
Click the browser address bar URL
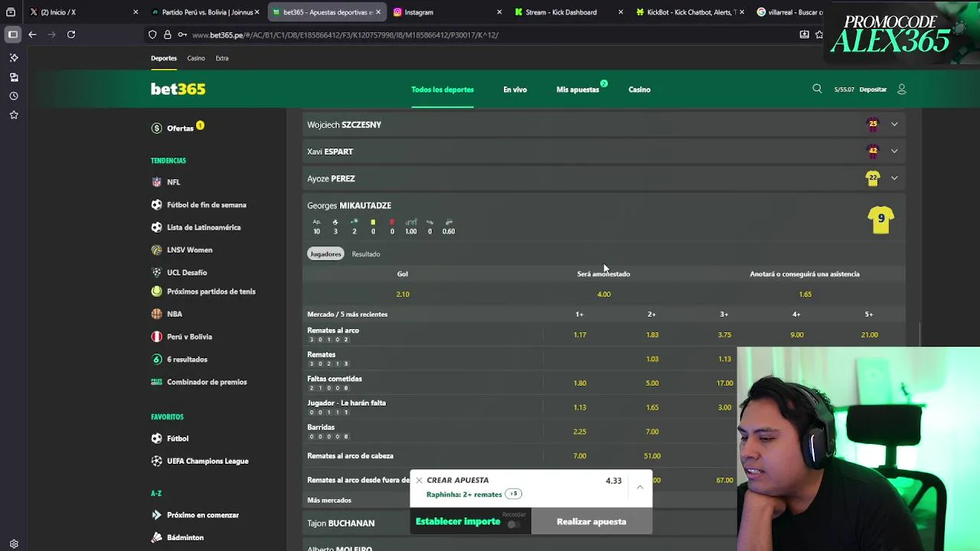click(x=345, y=34)
